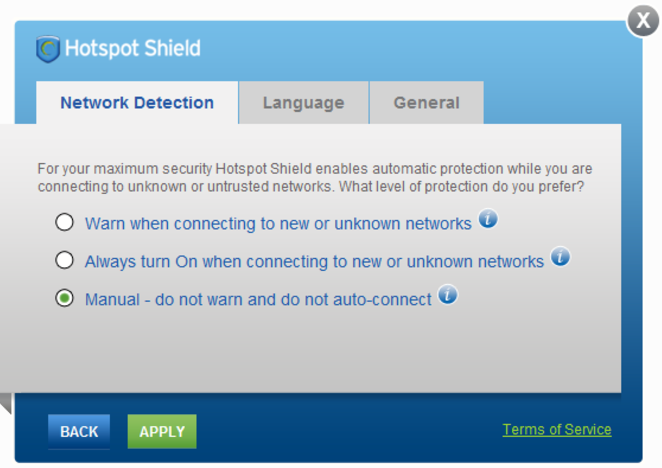The width and height of the screenshot is (662, 468).
Task: Click the BACK button
Action: coord(79,431)
